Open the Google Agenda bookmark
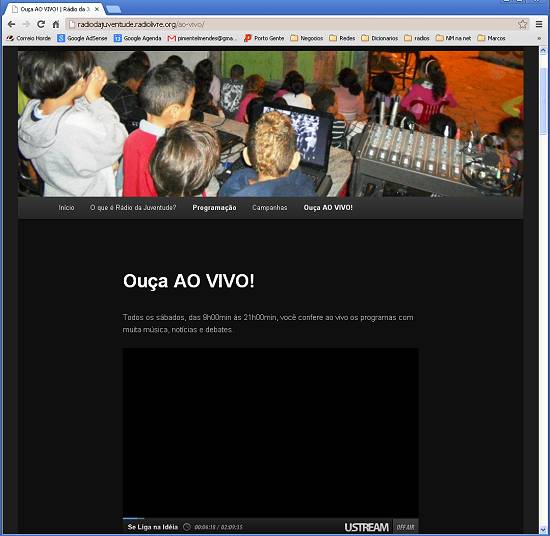550x536 pixels. point(138,38)
